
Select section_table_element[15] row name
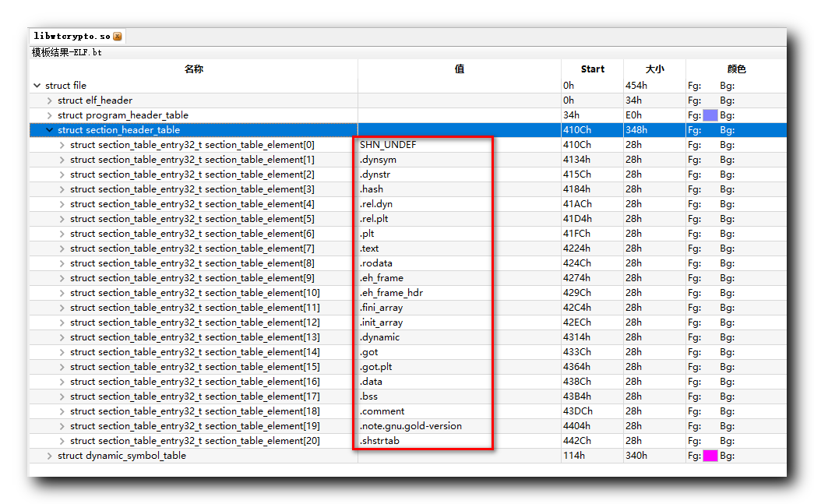[x=195, y=367]
